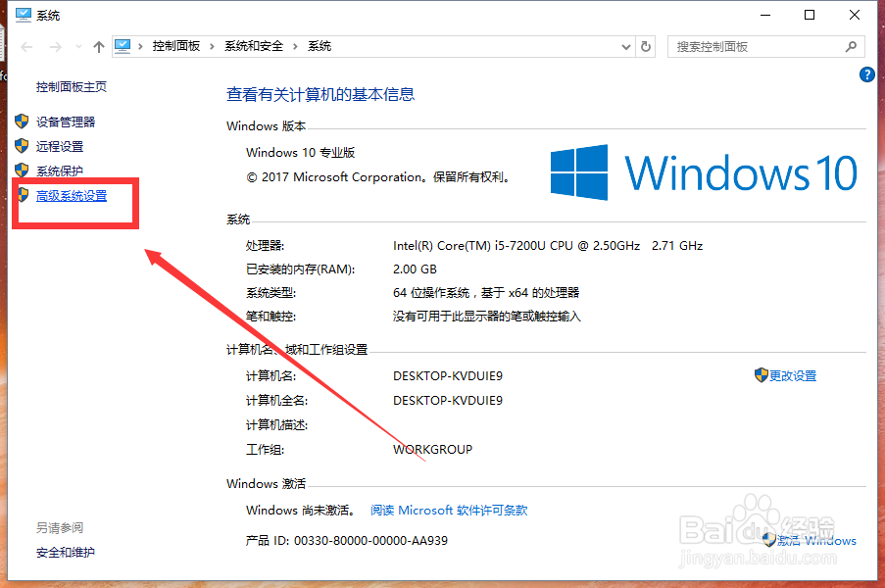Open recent locations dropdown arrow
This screenshot has width=885, height=588.
click(x=78, y=47)
